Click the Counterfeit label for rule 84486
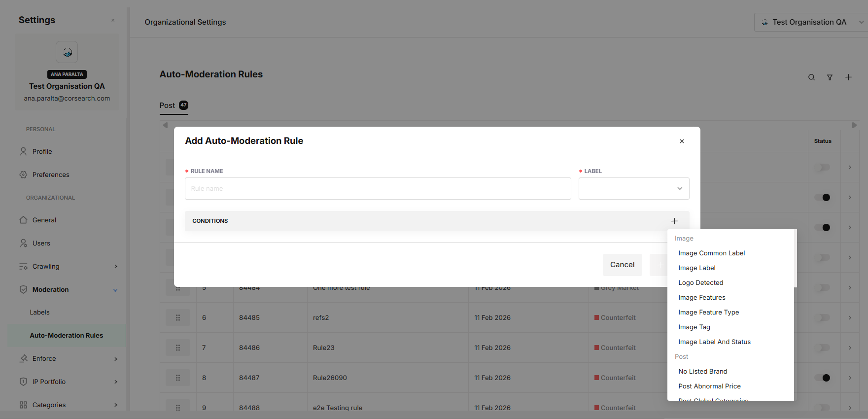 615,348
